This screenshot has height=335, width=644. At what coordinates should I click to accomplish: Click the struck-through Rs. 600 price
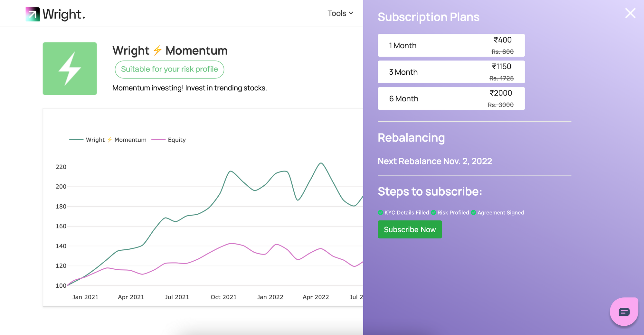[502, 52]
